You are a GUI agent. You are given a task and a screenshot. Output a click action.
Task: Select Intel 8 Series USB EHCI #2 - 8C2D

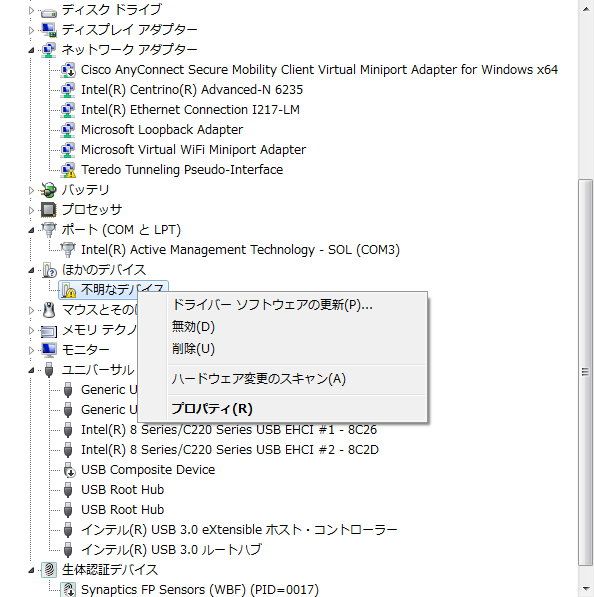[x=230, y=450]
